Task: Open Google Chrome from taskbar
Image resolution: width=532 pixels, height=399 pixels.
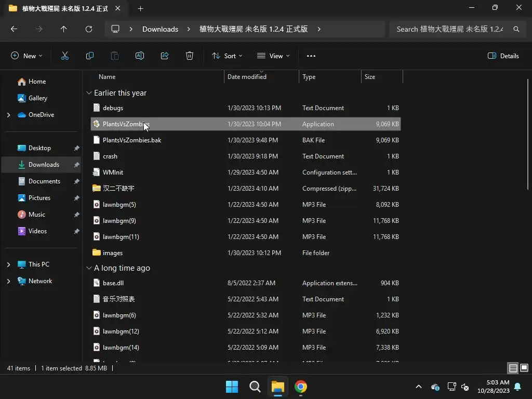Action: pyautogui.click(x=301, y=387)
